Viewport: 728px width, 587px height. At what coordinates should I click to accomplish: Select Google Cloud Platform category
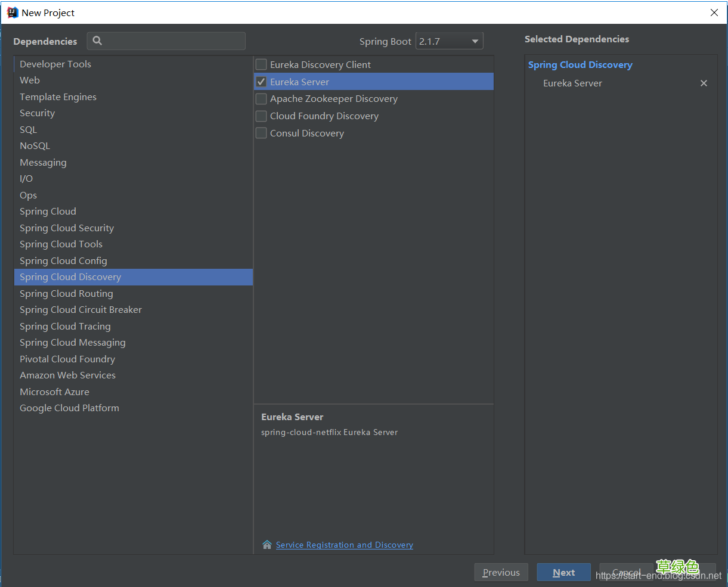[134, 408]
